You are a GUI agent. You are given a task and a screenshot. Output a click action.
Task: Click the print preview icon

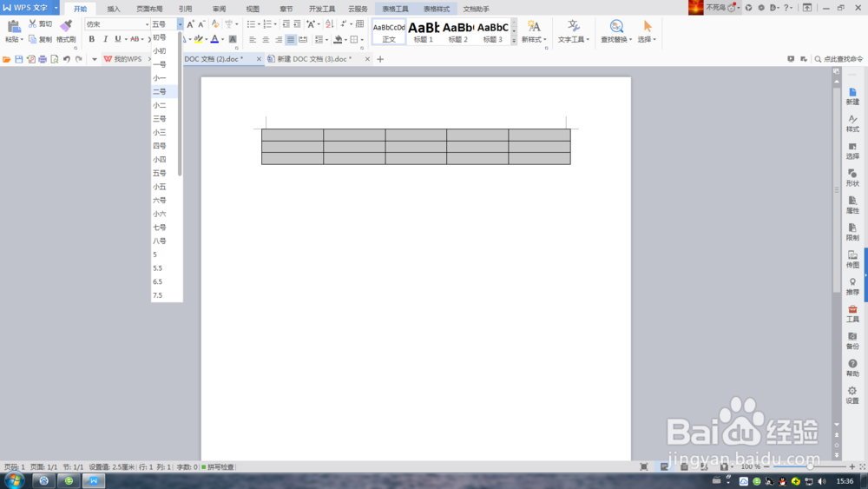click(x=54, y=59)
